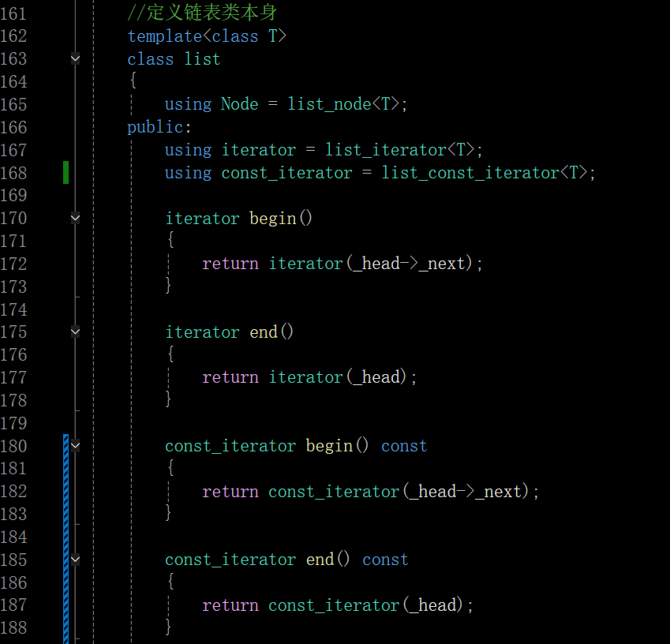Click 'list_const_iterator<T>' on line 168
670x644 pixels.
(x=484, y=173)
